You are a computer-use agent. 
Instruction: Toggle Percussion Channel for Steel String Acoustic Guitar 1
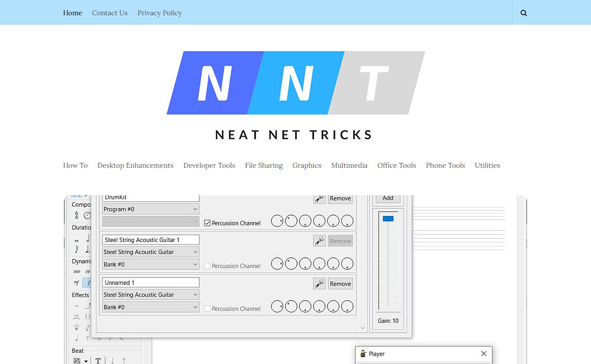coord(207,266)
